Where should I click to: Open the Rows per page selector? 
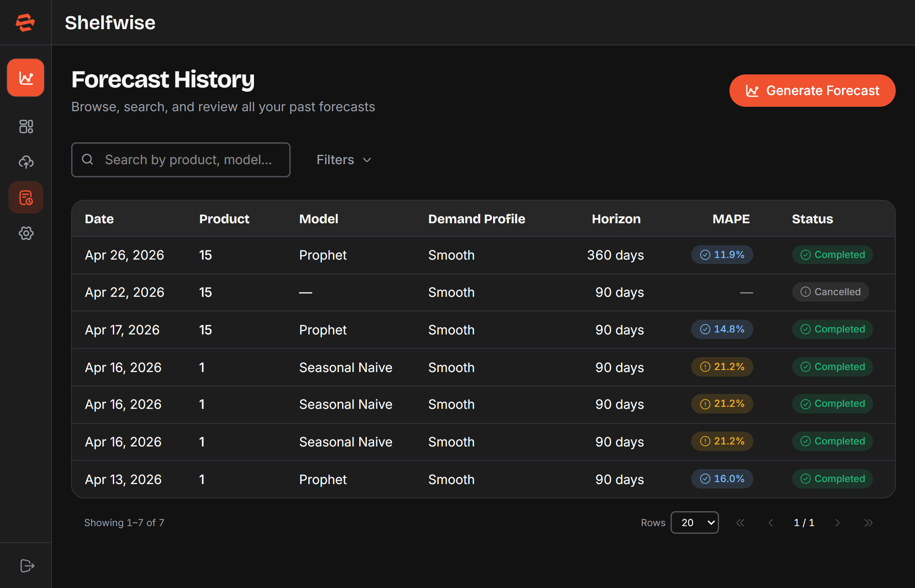pyautogui.click(x=695, y=522)
